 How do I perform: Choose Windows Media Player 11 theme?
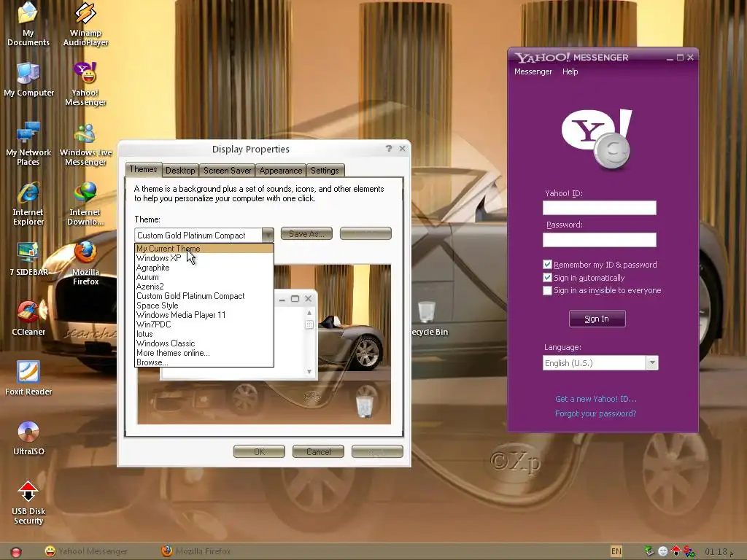pyautogui.click(x=204, y=315)
